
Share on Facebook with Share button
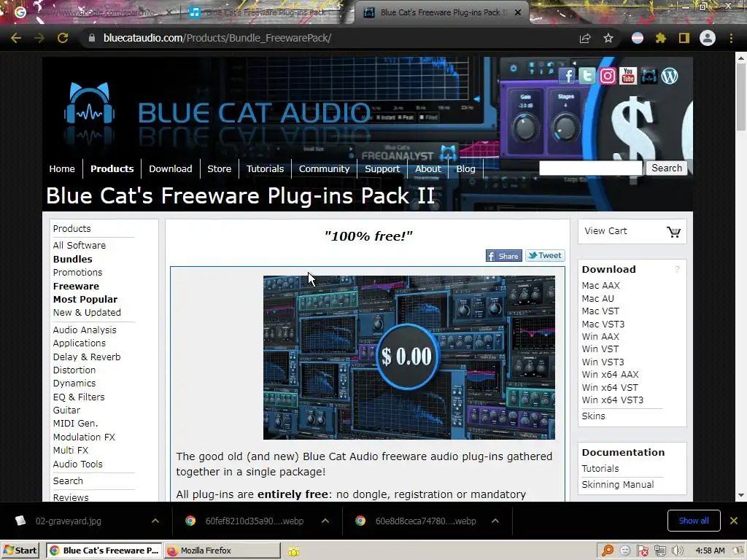point(503,256)
